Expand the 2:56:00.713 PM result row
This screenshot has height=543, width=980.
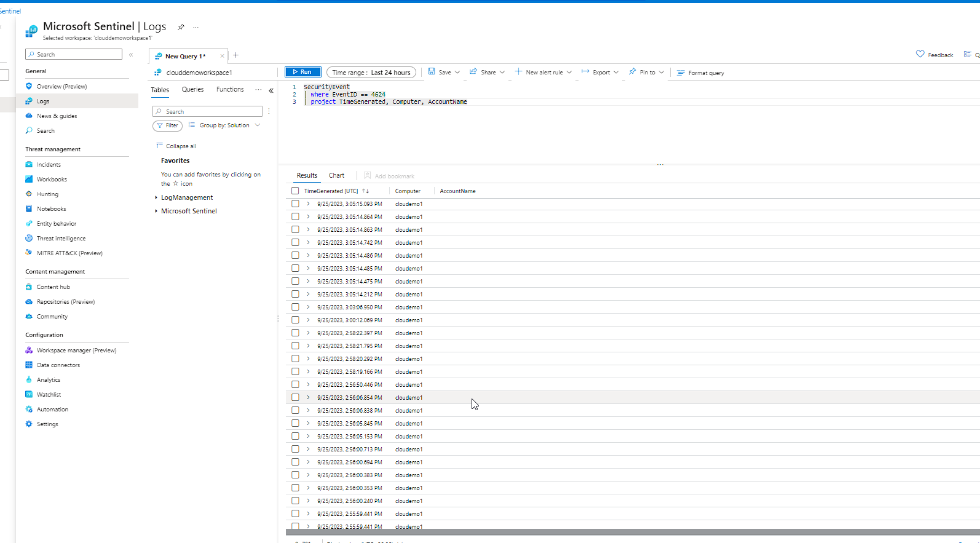308,449
